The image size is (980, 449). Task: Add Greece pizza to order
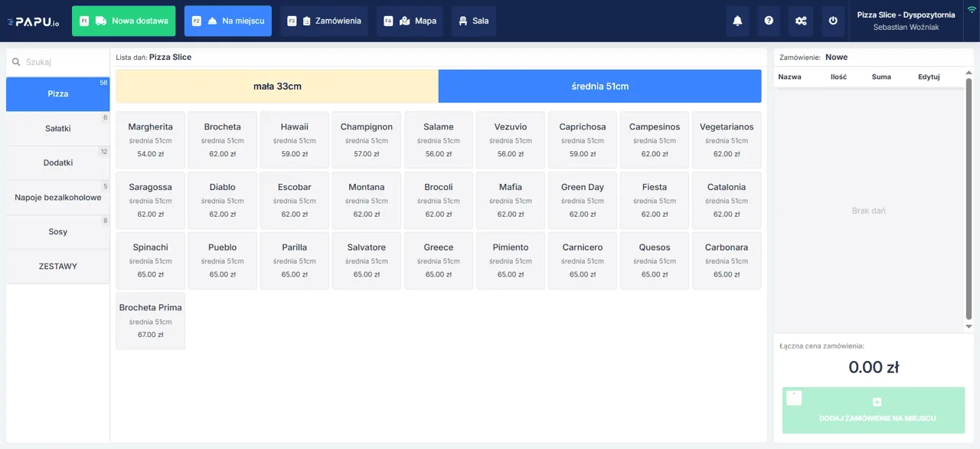coord(439,261)
